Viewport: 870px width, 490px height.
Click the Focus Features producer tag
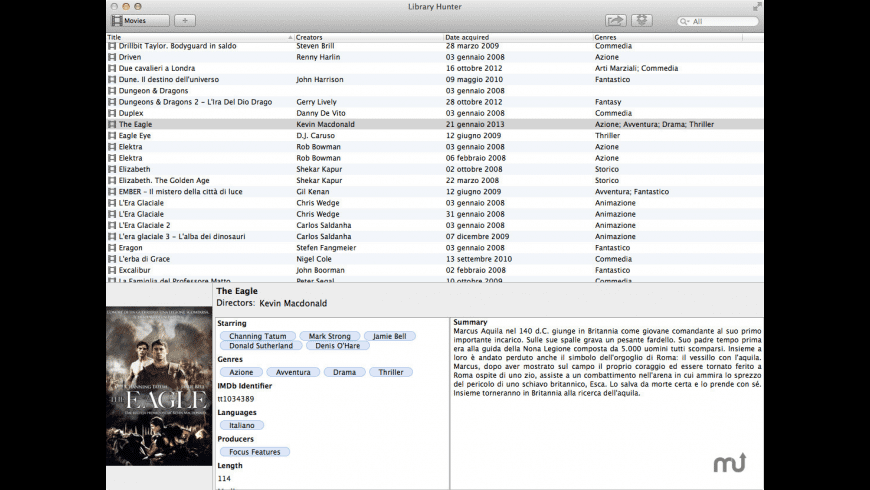click(255, 452)
